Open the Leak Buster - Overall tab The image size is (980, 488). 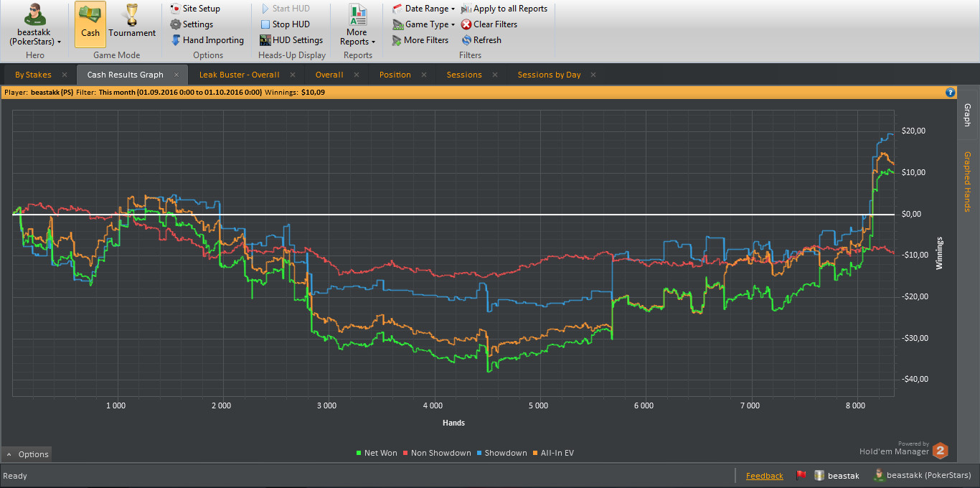coord(239,75)
